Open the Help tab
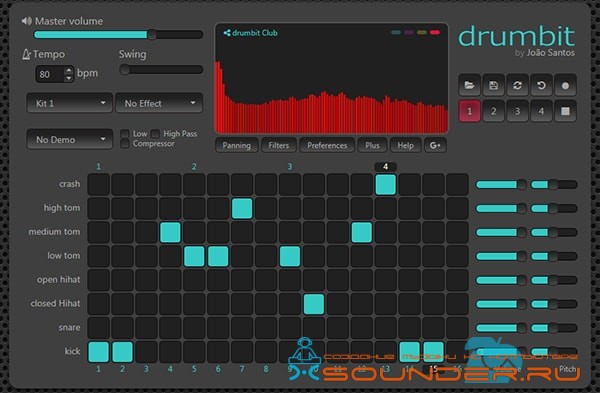This screenshot has width=600, height=393. [405, 145]
